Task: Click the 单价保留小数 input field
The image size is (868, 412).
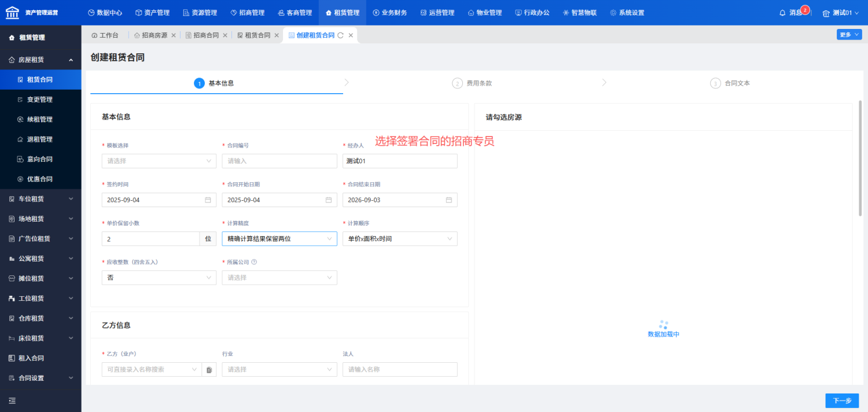Action: coord(151,238)
